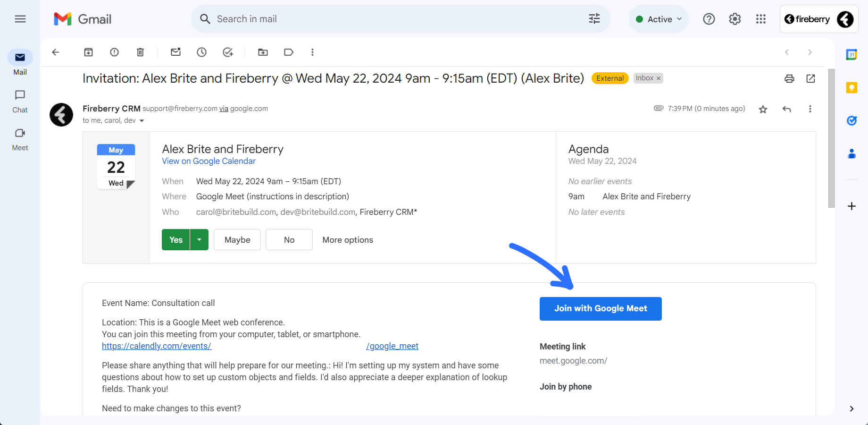Open More toolbar options menu
868x425 pixels.
[312, 52]
